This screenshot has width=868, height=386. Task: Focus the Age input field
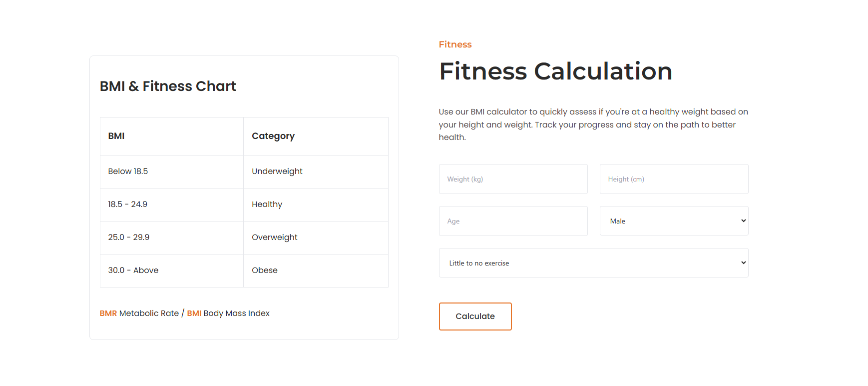tap(513, 221)
